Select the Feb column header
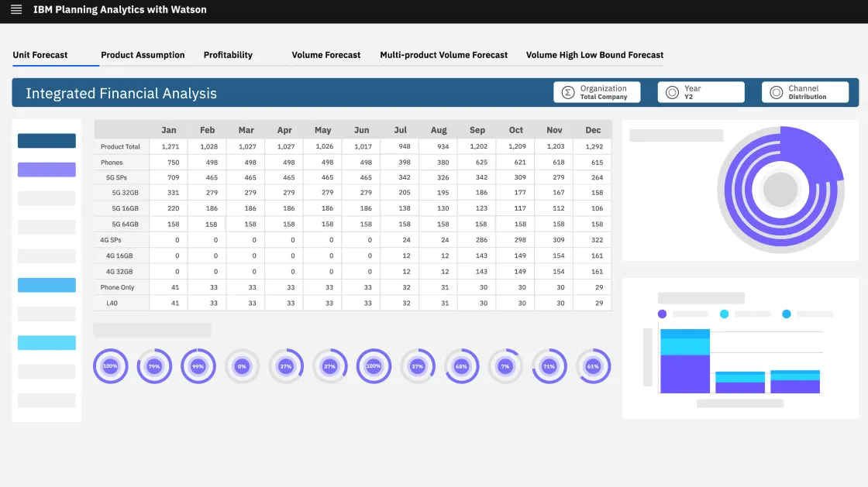 [x=207, y=130]
